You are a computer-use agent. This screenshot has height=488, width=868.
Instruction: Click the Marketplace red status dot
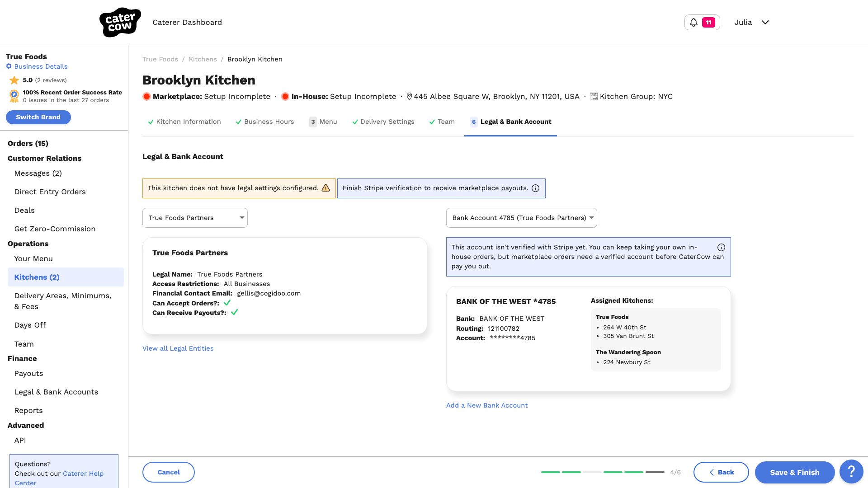pos(146,97)
